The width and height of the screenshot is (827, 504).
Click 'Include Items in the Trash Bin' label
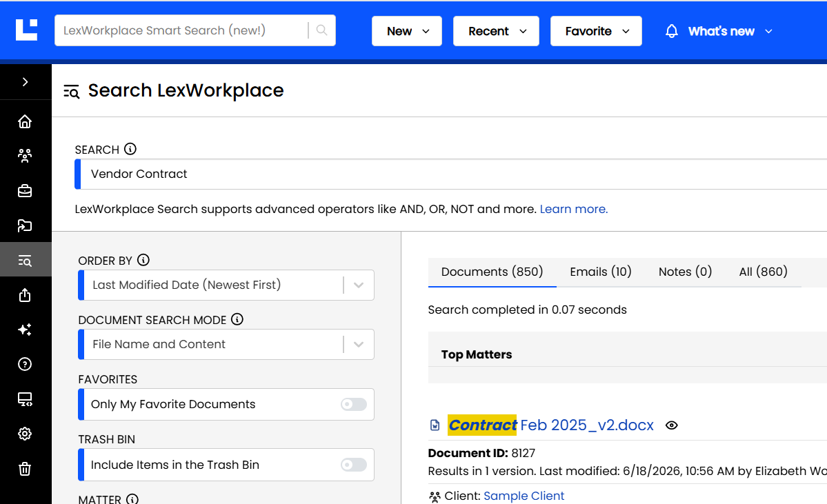175,465
